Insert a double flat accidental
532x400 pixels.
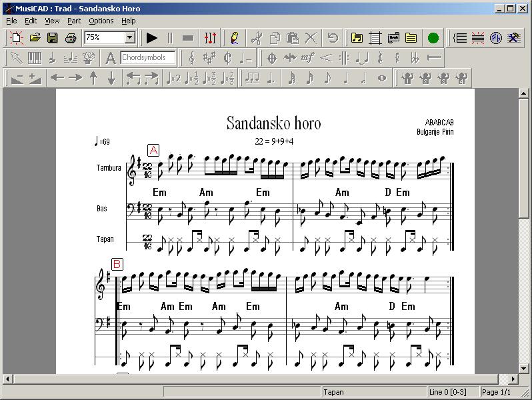[x=415, y=58]
